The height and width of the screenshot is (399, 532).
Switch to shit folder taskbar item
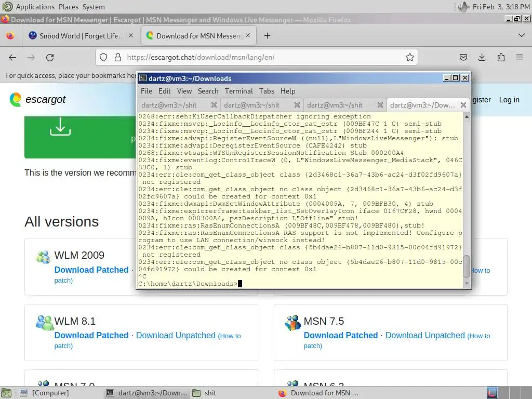pyautogui.click(x=204, y=393)
